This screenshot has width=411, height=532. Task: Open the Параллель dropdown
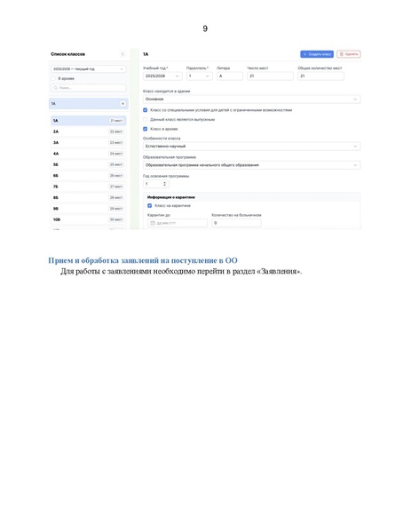(x=200, y=76)
